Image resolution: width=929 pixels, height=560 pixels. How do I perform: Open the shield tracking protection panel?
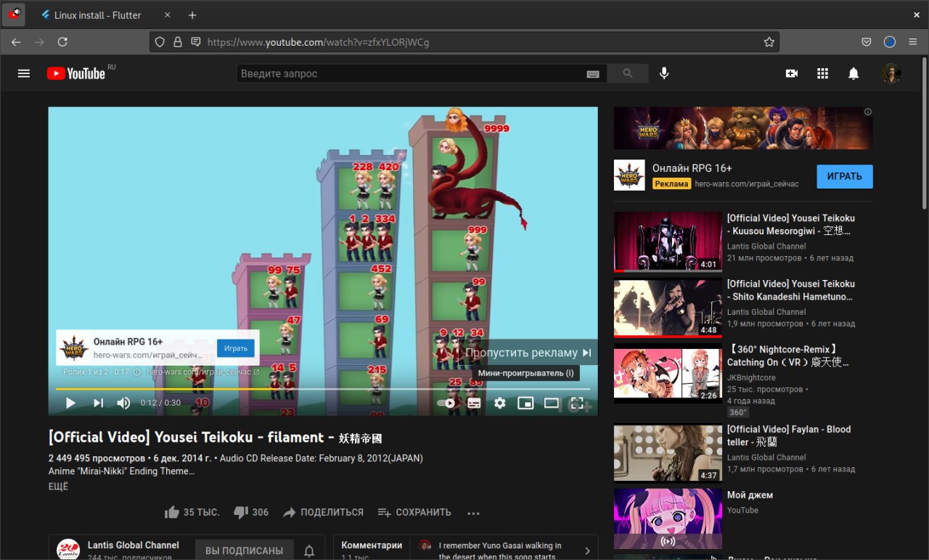pyautogui.click(x=160, y=42)
